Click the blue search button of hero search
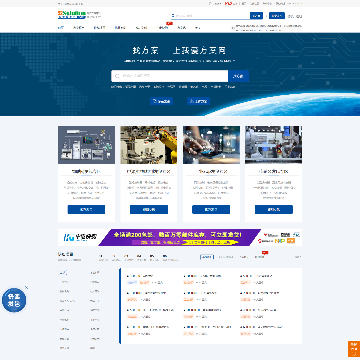The height and width of the screenshot is (360, 360). [x=238, y=76]
